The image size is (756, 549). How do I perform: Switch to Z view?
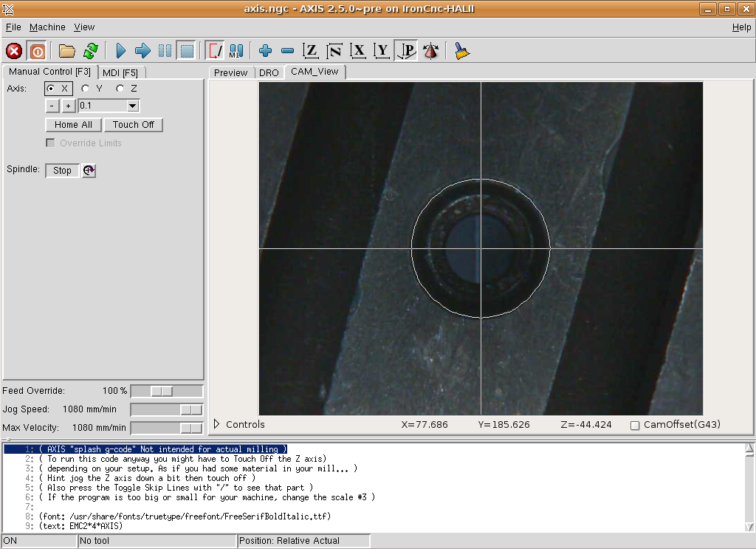point(311,51)
